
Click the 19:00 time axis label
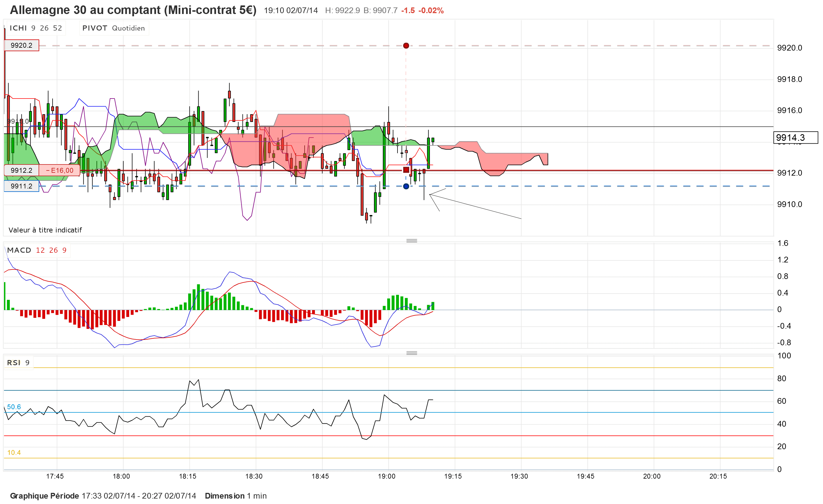[x=386, y=476]
